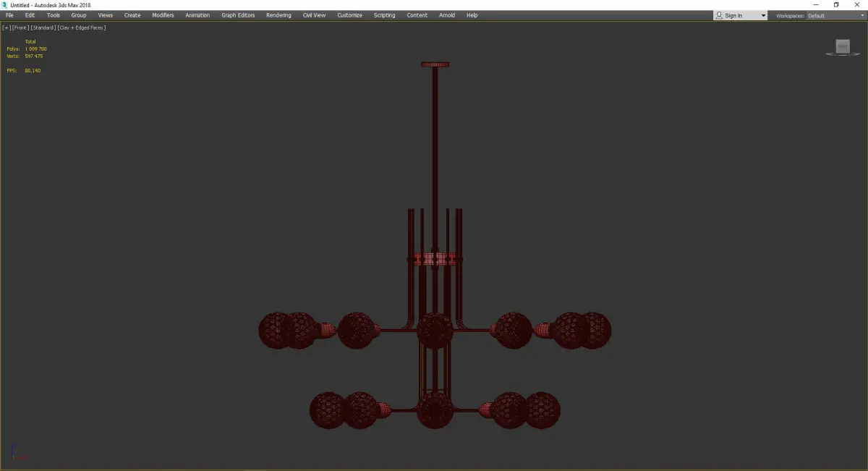Image resolution: width=868 pixels, height=471 pixels.
Task: Select the chandelier ceiling mount plate
Action: click(435, 64)
